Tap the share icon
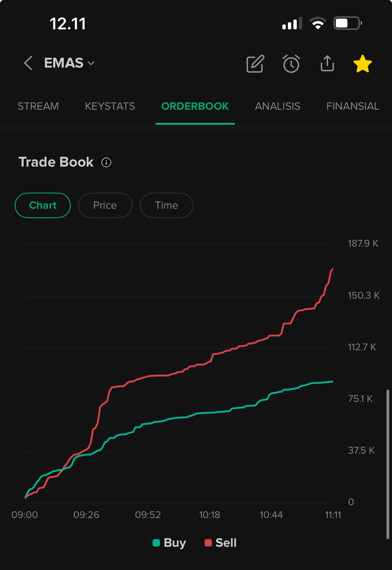The image size is (392, 570). tap(327, 63)
